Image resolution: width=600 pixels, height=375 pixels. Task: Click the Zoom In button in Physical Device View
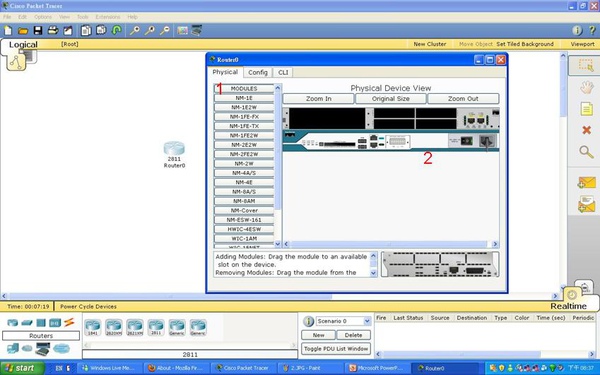318,99
